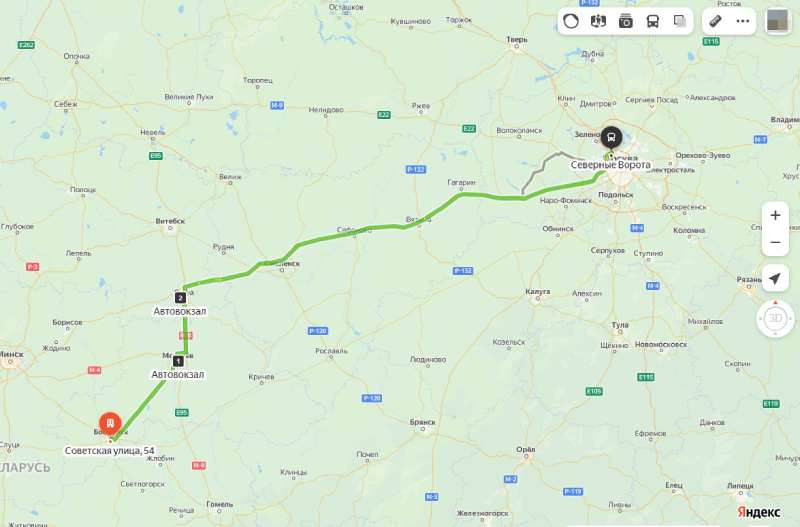Click route stop marker number 2
The image size is (800, 527).
tap(180, 297)
